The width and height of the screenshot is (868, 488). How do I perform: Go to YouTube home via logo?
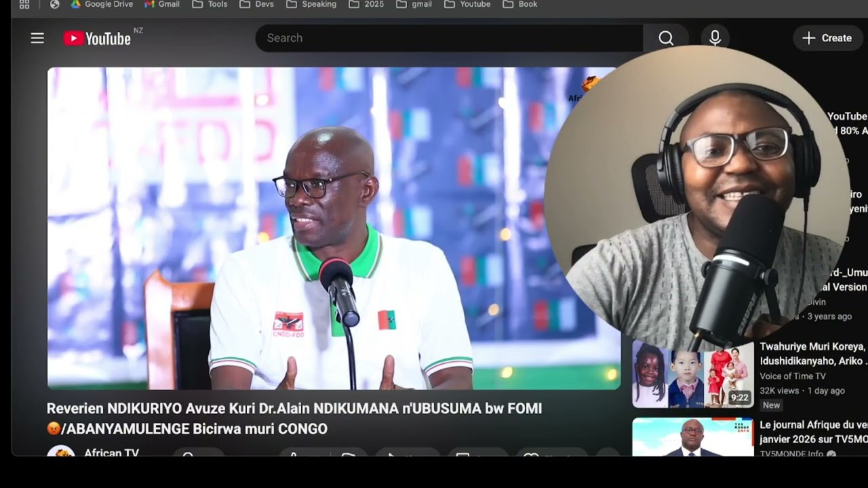97,39
